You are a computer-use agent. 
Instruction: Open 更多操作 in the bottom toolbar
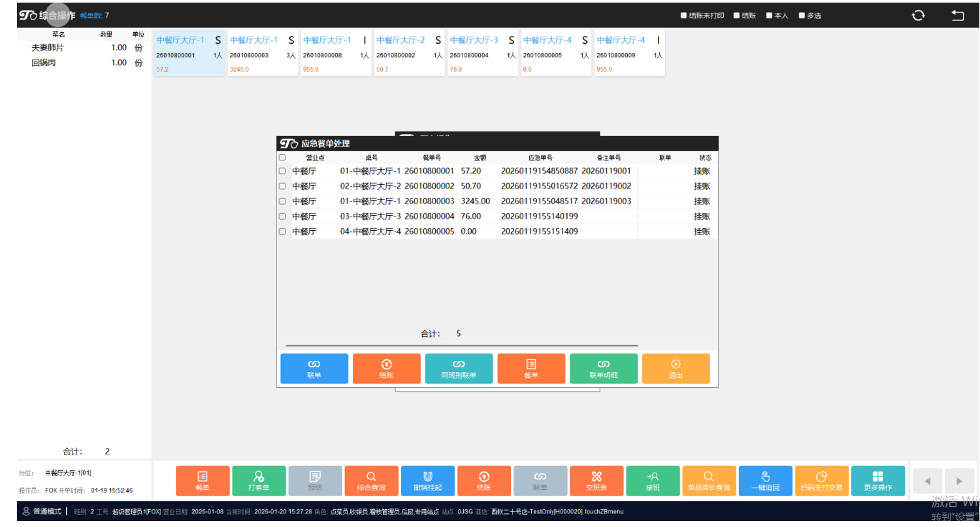tap(877, 481)
